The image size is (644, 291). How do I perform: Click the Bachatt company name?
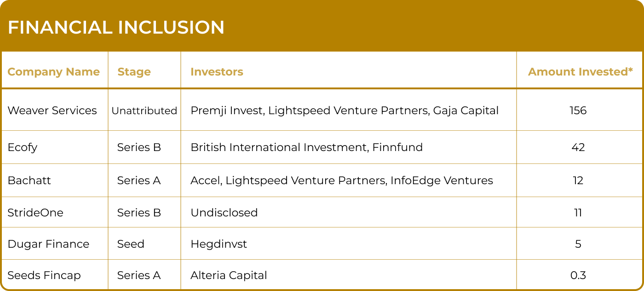29,180
